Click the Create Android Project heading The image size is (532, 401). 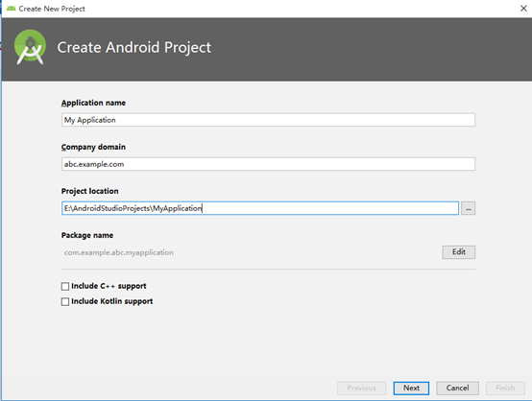[134, 47]
